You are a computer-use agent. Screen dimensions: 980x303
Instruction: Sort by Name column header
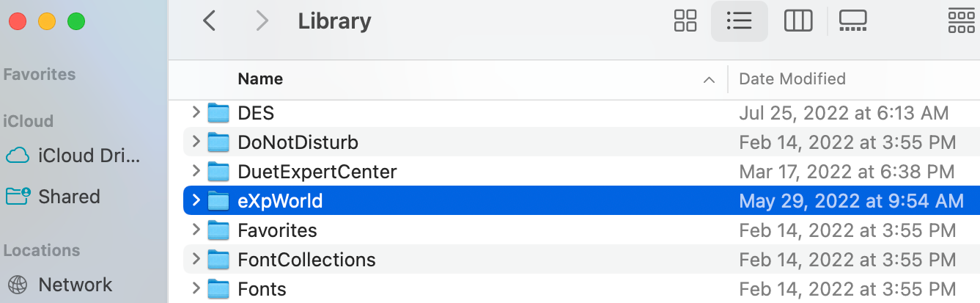coord(260,79)
